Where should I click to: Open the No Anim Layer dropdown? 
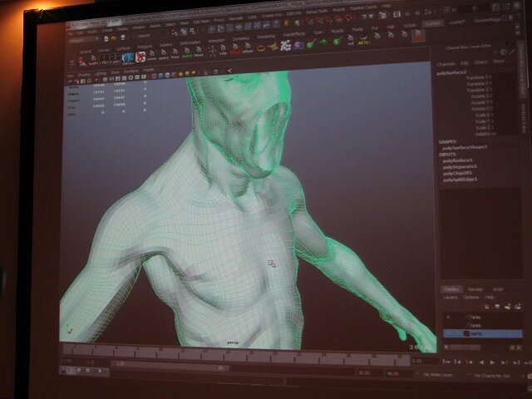438,375
